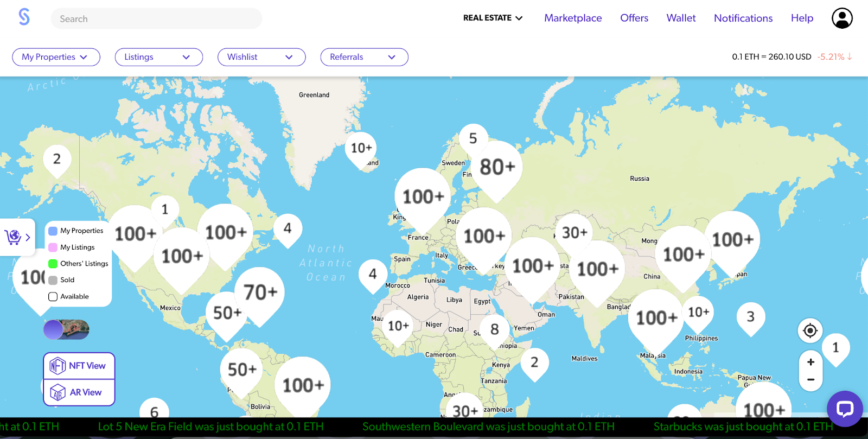Expand the Listings dropdown
The image size is (868, 439).
[x=159, y=57]
